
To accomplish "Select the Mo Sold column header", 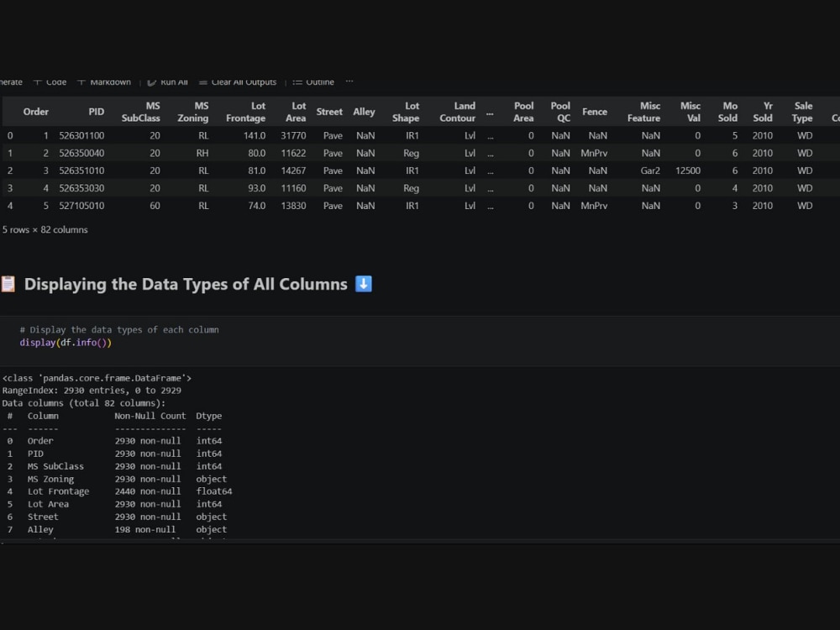I will tap(727, 112).
